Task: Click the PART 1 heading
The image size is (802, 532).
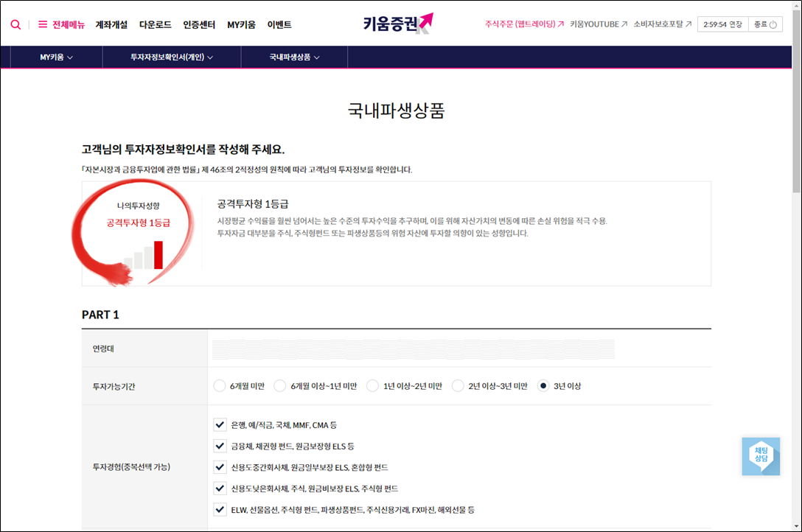Action: [100, 315]
